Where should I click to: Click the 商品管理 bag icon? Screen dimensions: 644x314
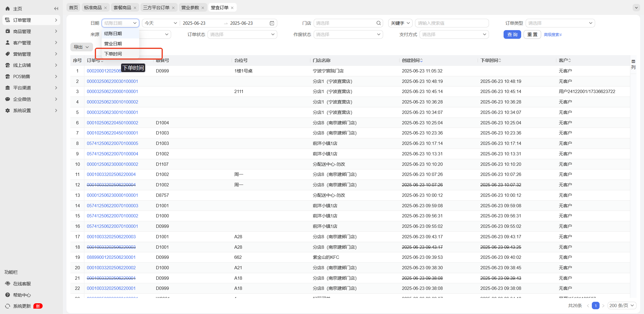tap(7, 31)
